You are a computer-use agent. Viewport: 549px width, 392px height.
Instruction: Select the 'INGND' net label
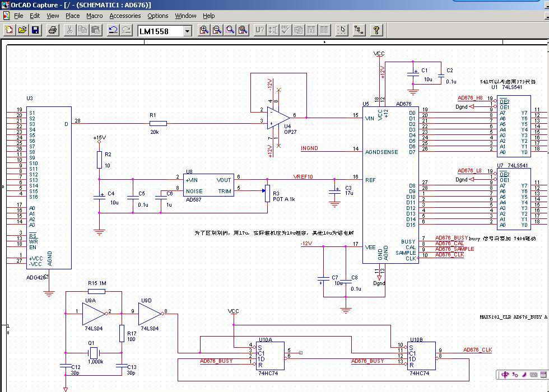tap(309, 148)
